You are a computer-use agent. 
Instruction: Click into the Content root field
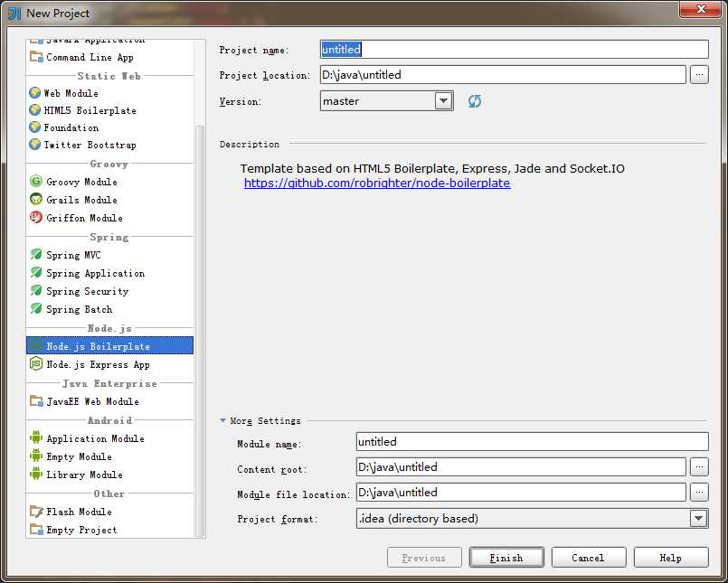tap(521, 467)
